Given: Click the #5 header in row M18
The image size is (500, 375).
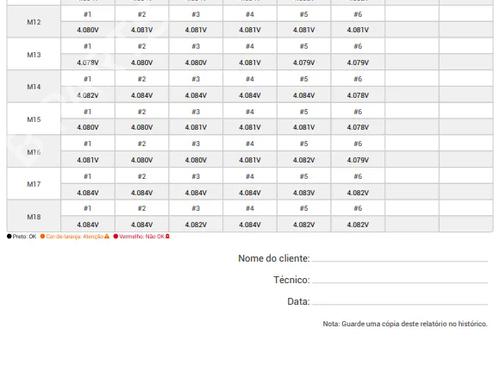Looking at the screenshot, I should pyautogui.click(x=304, y=208).
